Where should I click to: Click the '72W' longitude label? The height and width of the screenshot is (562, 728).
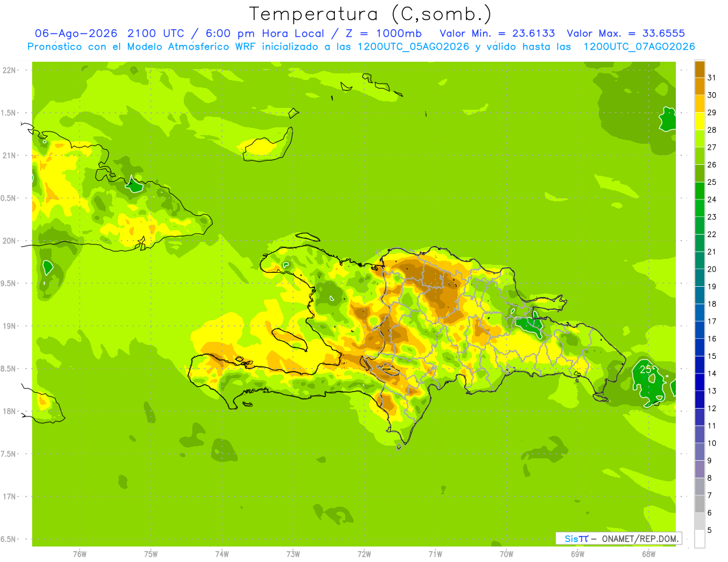pyautogui.click(x=364, y=554)
